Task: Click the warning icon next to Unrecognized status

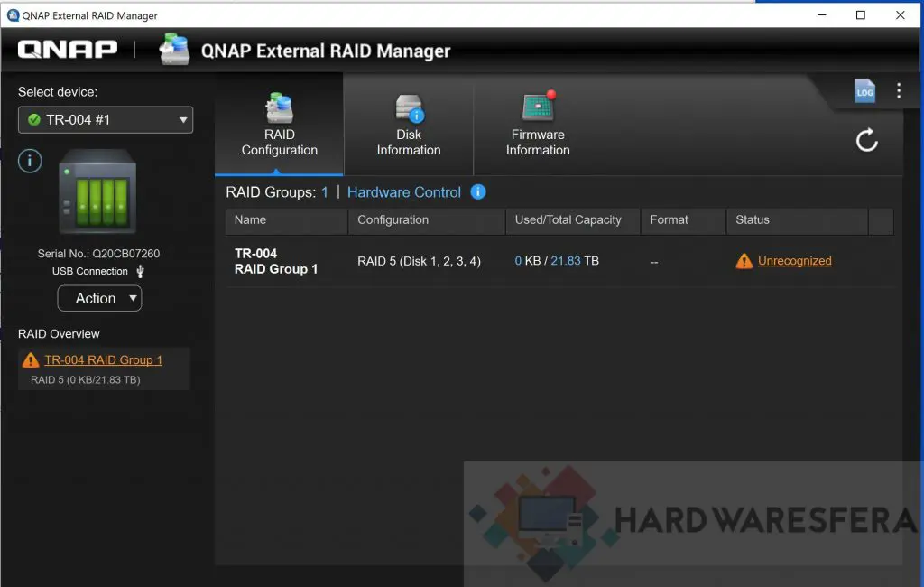Action: click(744, 261)
